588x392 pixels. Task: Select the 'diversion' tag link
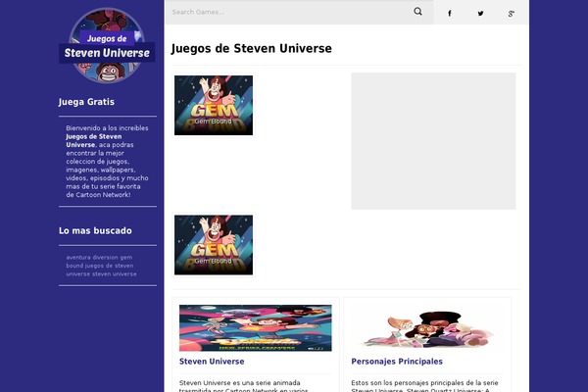pyautogui.click(x=105, y=258)
